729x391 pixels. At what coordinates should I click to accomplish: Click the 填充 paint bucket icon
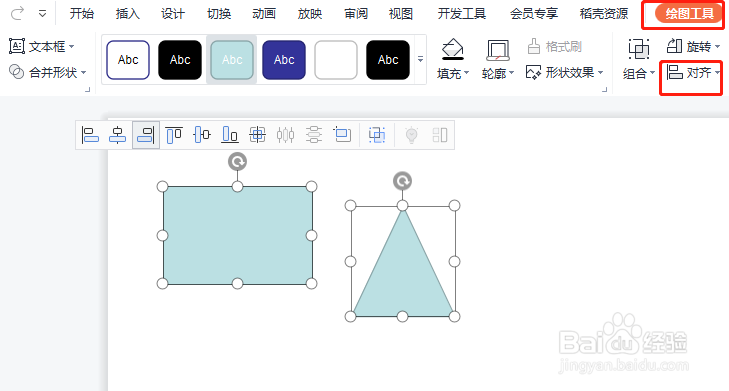tap(452, 50)
